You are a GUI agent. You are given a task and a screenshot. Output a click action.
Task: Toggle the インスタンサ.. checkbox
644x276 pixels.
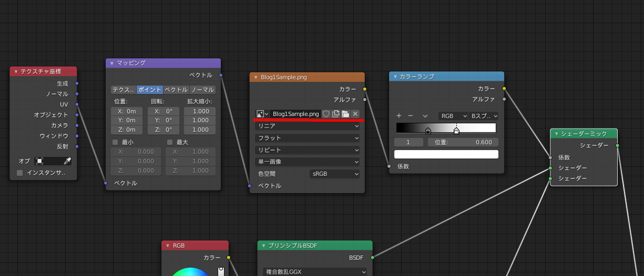(x=20, y=173)
